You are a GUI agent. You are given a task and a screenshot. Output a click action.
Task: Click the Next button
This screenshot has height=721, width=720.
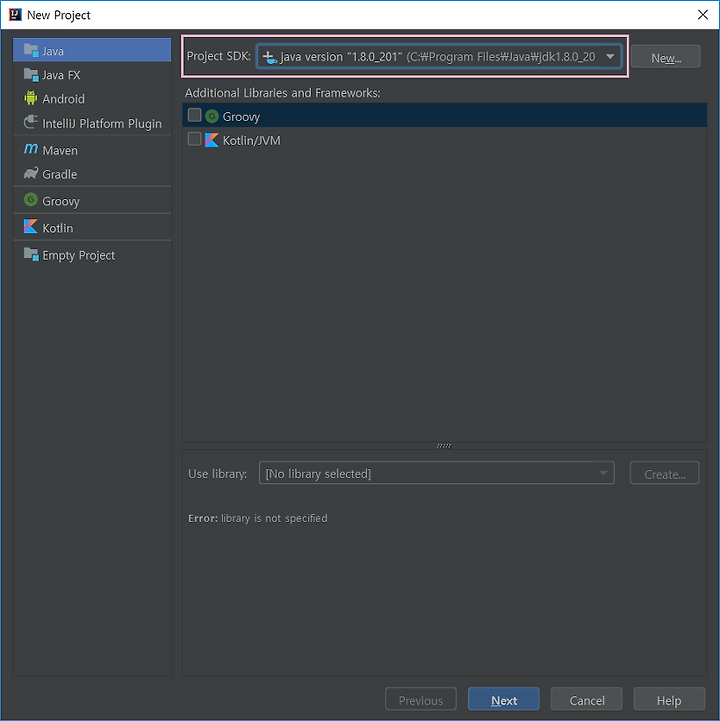(x=503, y=700)
